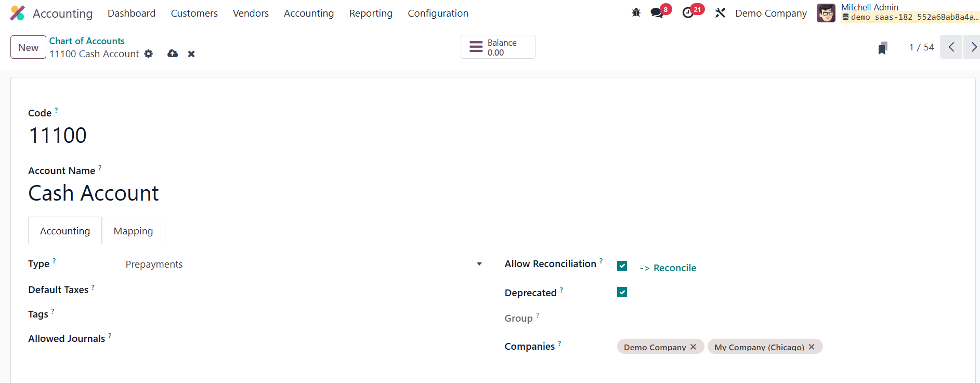This screenshot has height=383, width=980.
Task: Click the New button
Action: point(28,47)
